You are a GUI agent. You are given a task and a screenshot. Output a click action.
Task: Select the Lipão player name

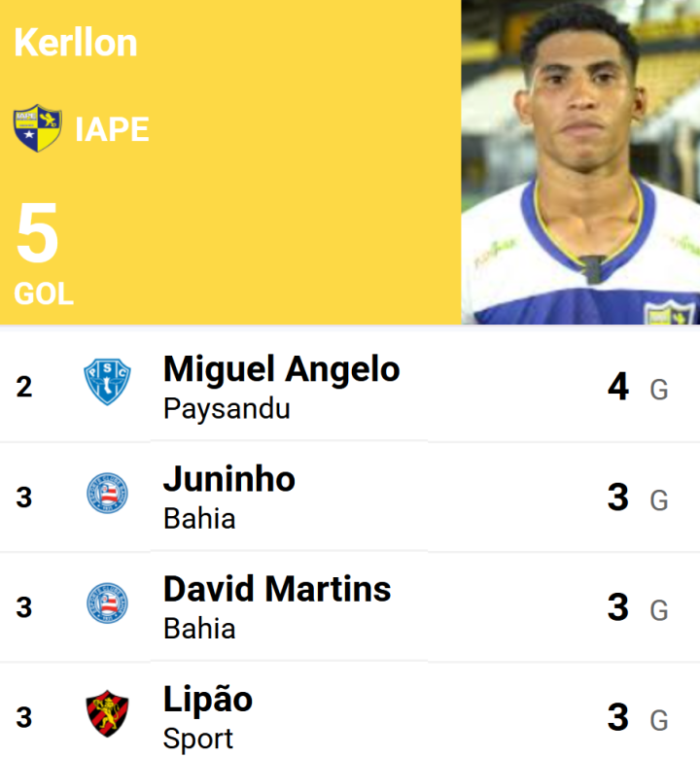coord(208,699)
